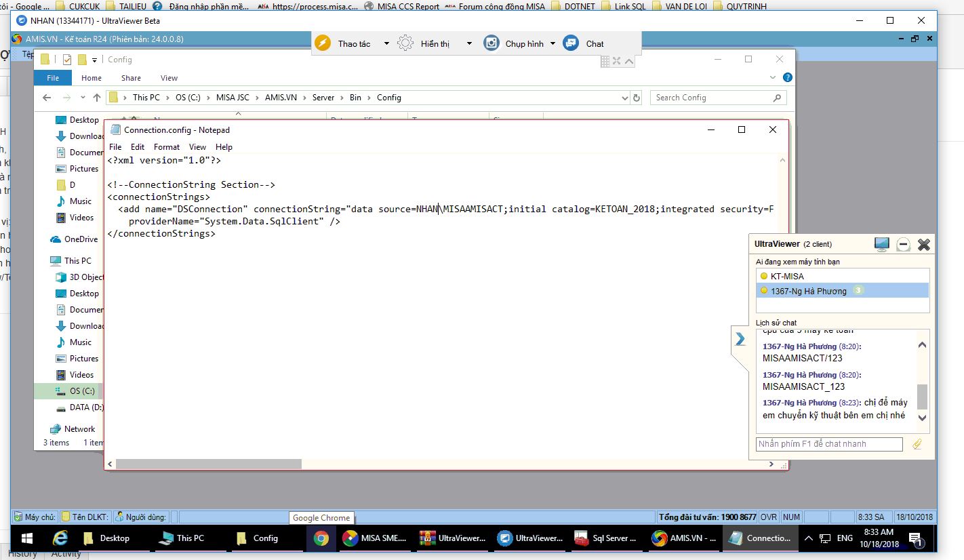Open the Notepad Help menu
Screen dimensions: 964x560
[224, 146]
